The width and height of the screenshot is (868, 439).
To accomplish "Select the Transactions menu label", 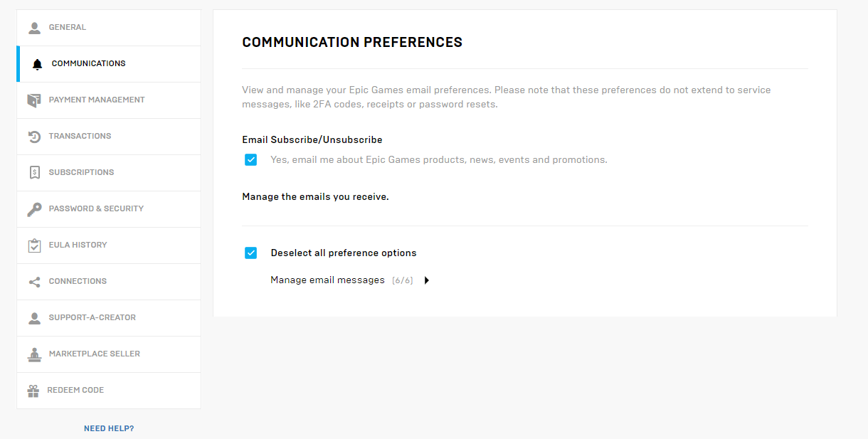I will pos(80,136).
